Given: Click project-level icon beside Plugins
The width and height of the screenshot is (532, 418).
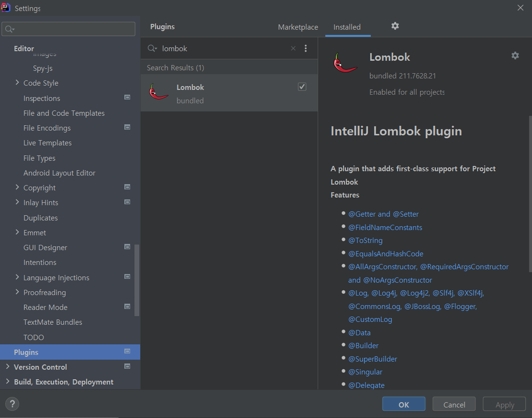Looking at the screenshot, I should pyautogui.click(x=127, y=351).
